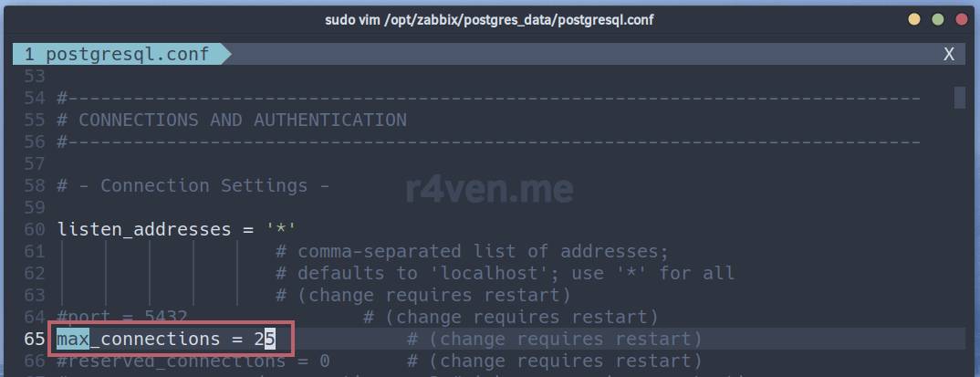Click the dashed separator on line 54
This screenshot has height=377, width=980.
pyautogui.click(x=489, y=98)
